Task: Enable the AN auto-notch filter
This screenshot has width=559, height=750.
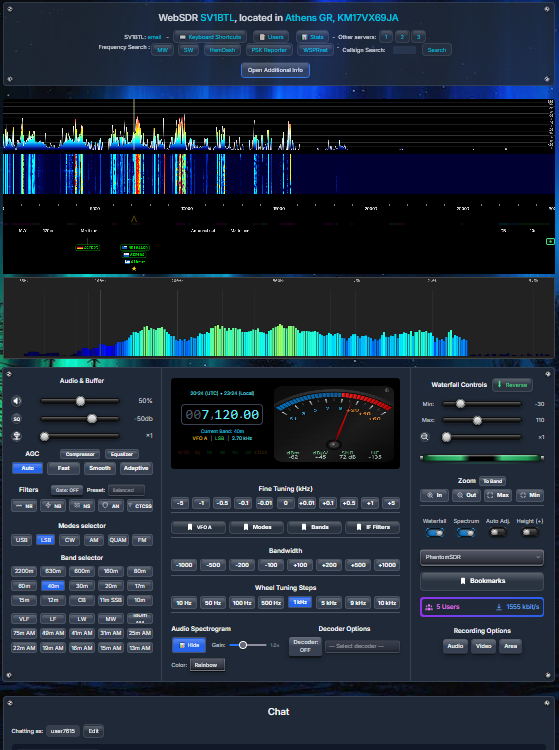Action: point(111,506)
